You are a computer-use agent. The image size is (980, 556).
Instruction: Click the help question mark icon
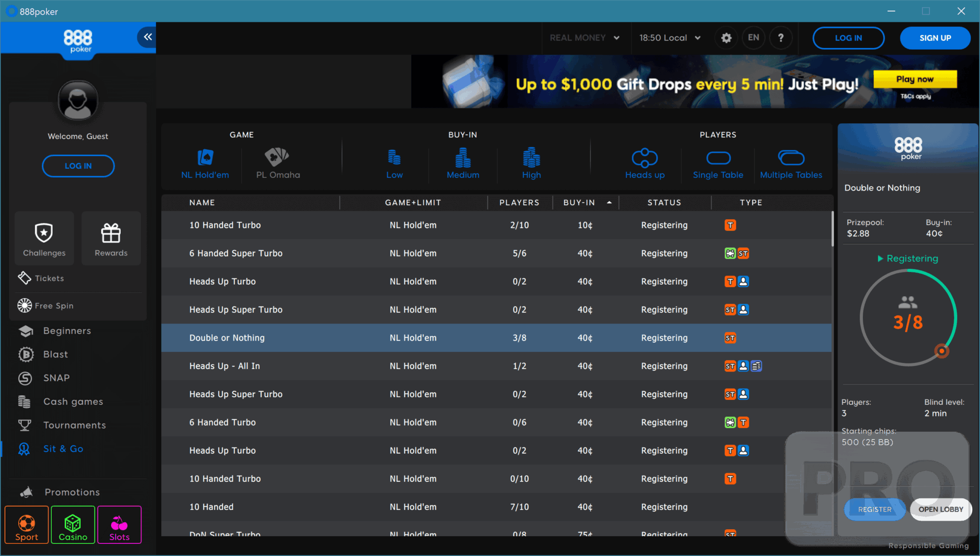click(780, 38)
